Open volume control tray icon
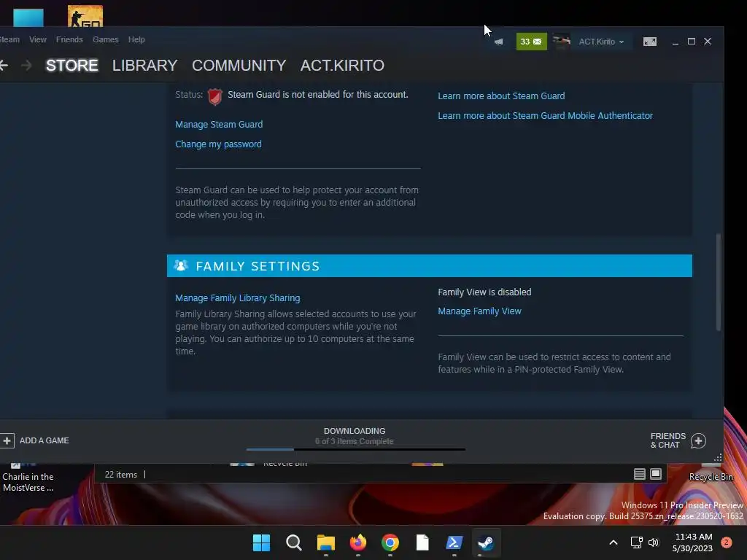747x560 pixels. 654,542
